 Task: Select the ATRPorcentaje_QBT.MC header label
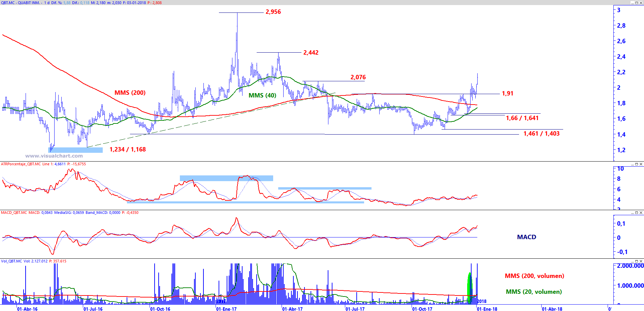point(21,164)
